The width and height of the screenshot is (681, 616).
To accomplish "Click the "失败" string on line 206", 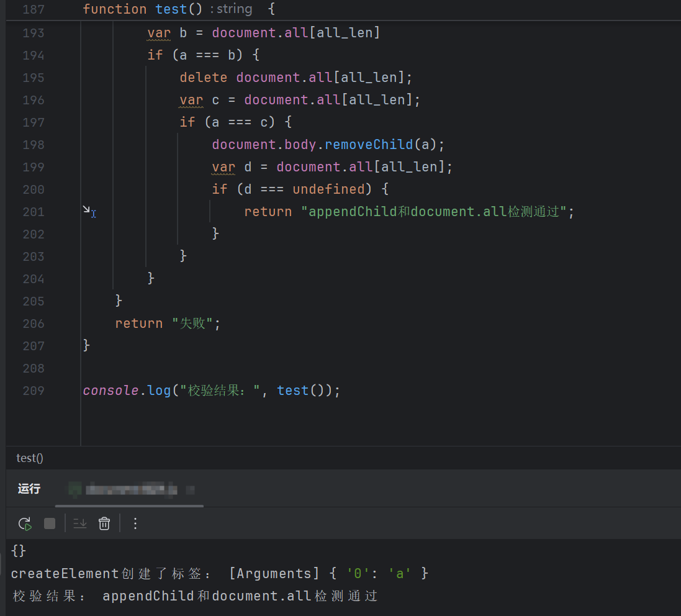I will [192, 324].
